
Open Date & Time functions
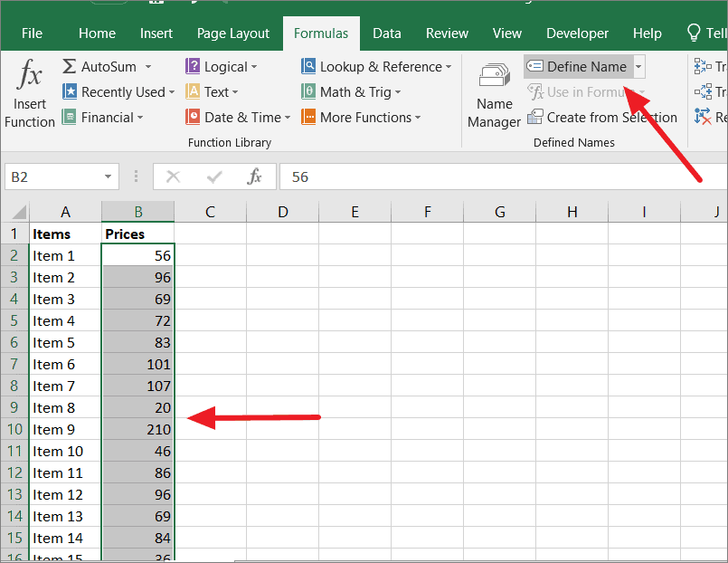pyautogui.click(x=233, y=117)
